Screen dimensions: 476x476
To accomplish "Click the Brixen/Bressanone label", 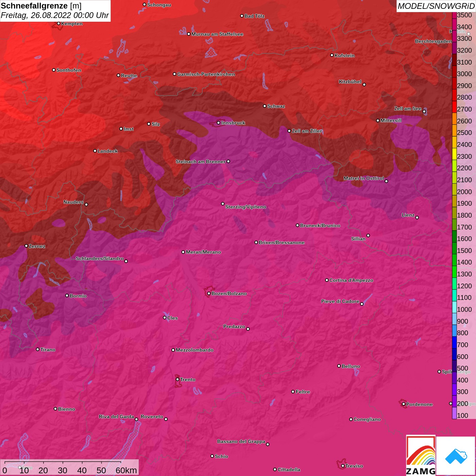I will (x=282, y=242).
